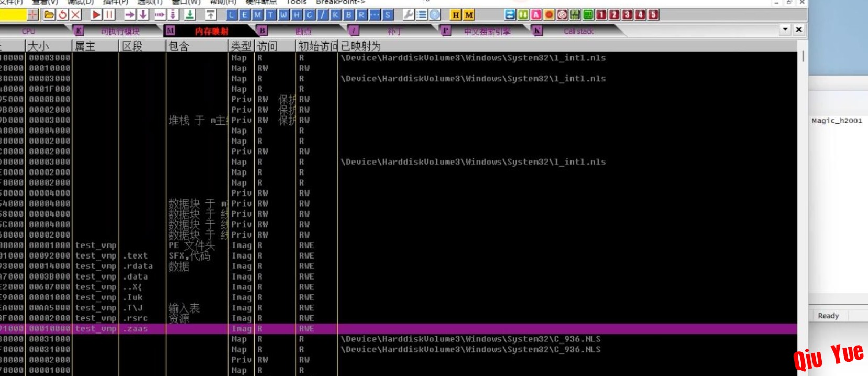Show Call stack via blue K button

coord(335,15)
